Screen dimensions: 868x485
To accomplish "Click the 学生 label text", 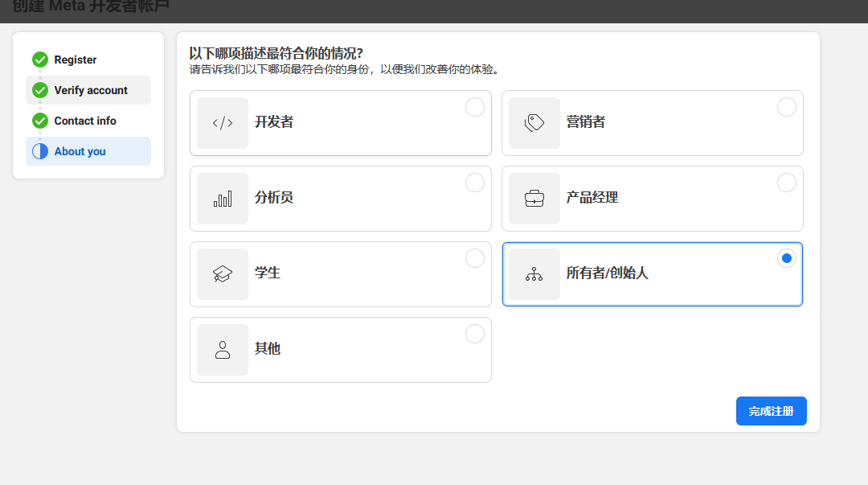I will [268, 273].
